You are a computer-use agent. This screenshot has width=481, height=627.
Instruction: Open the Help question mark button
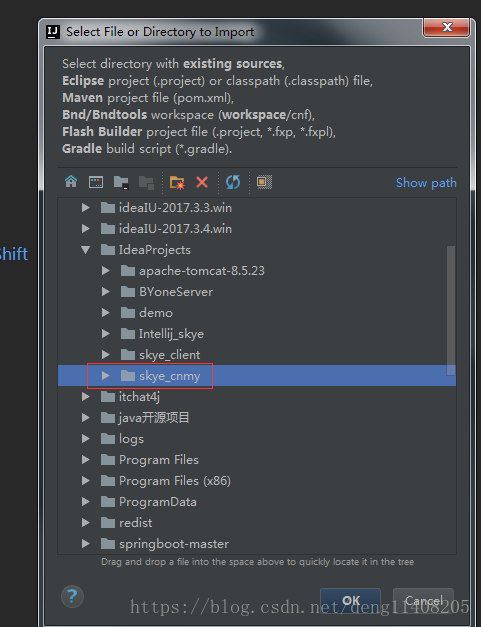pos(72,597)
